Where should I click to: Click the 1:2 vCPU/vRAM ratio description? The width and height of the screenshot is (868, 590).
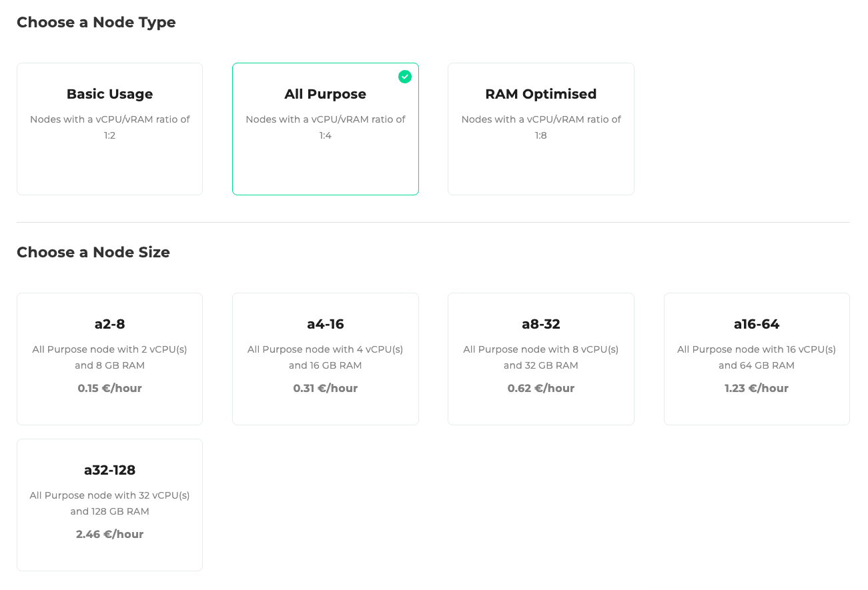tap(109, 127)
